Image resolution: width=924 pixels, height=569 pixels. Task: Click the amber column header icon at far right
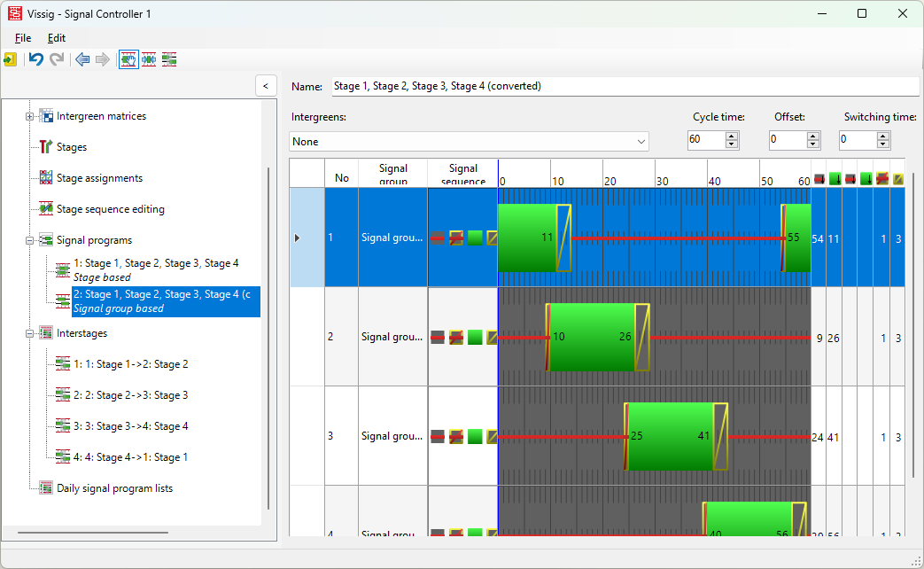coord(898,179)
